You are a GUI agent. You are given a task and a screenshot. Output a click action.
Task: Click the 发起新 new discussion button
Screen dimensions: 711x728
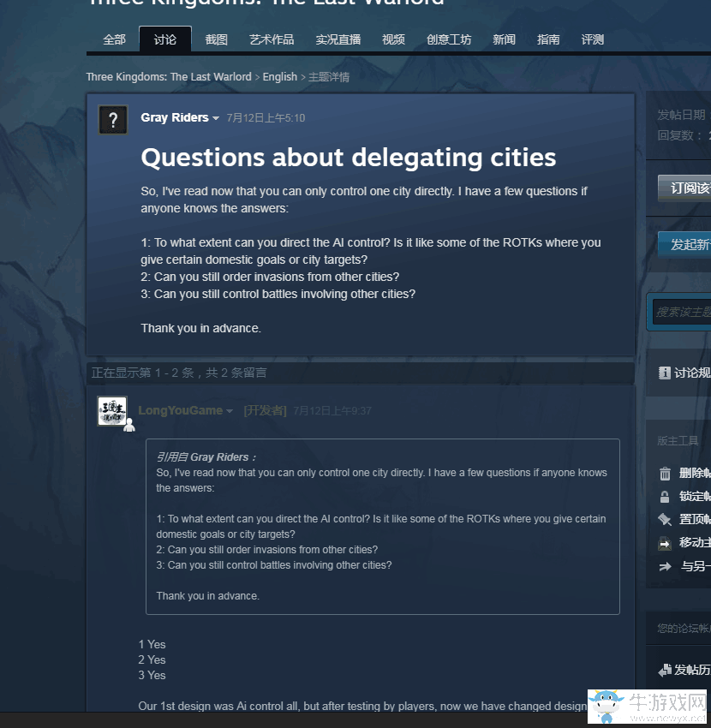[684, 244]
